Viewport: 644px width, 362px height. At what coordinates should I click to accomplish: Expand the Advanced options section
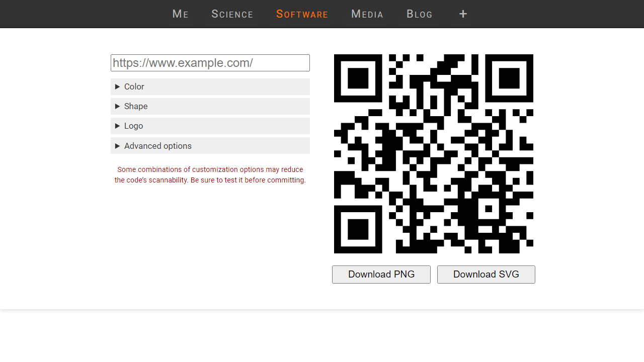click(210, 146)
